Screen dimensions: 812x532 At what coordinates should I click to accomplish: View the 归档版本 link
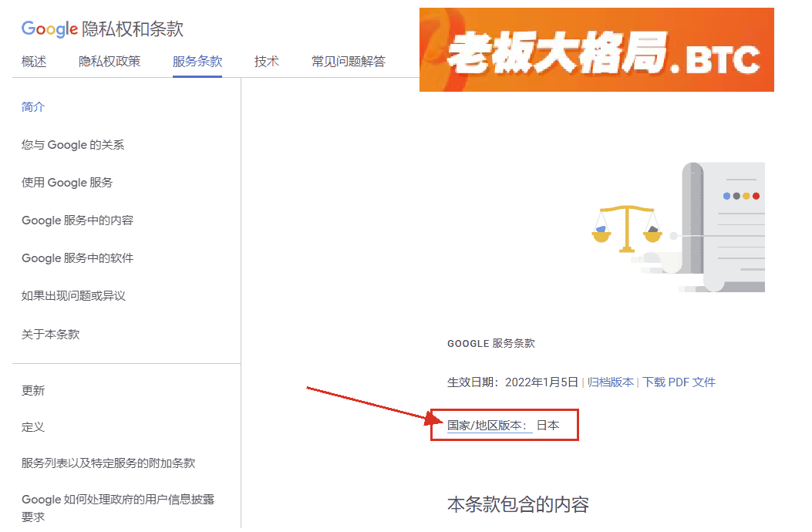[x=610, y=382]
